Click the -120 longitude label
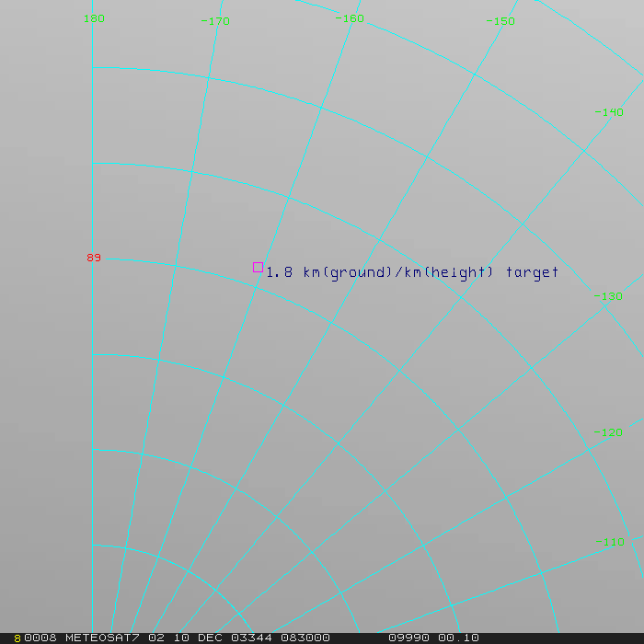 pyautogui.click(x=608, y=432)
